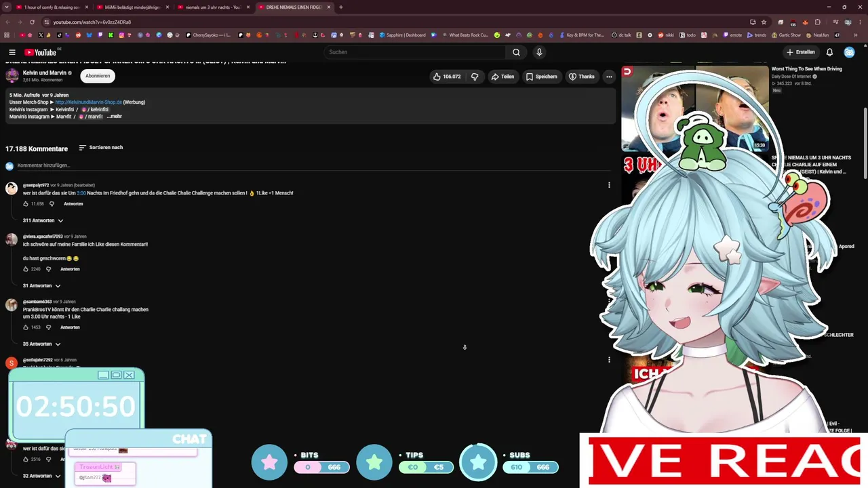Switch to 'MiiMii belästigt minderjährigen' tab
Viewport: 868px width, 488px height.
pyautogui.click(x=132, y=7)
